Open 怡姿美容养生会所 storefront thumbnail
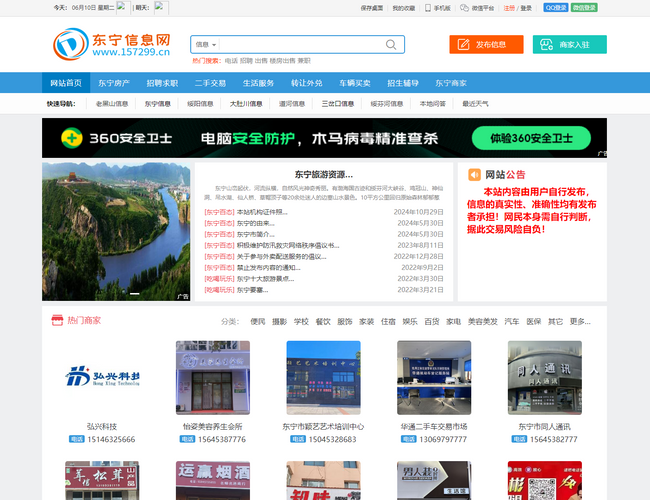 click(x=213, y=377)
